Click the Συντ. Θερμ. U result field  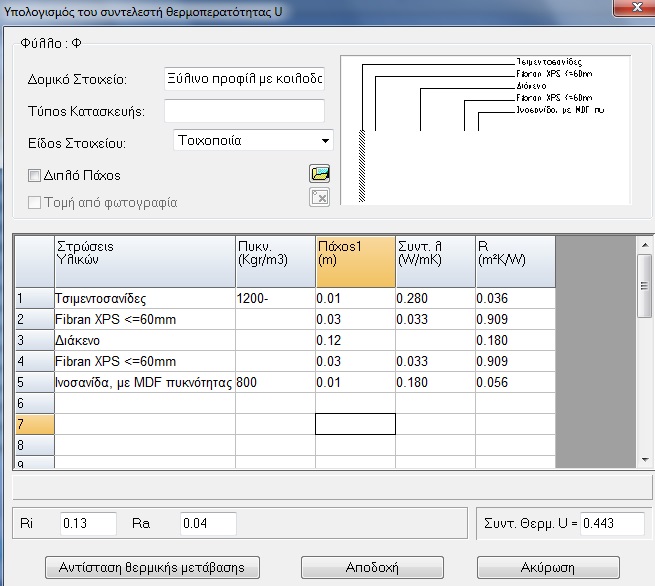612,523
